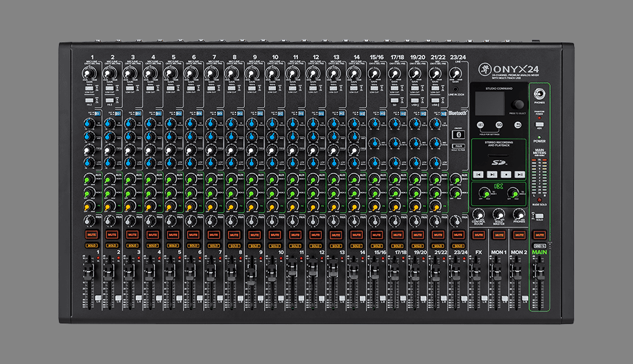This screenshot has height=364, width=633.
Task: Toggle the Hi-Z switch on channel 2
Action: pos(110,100)
